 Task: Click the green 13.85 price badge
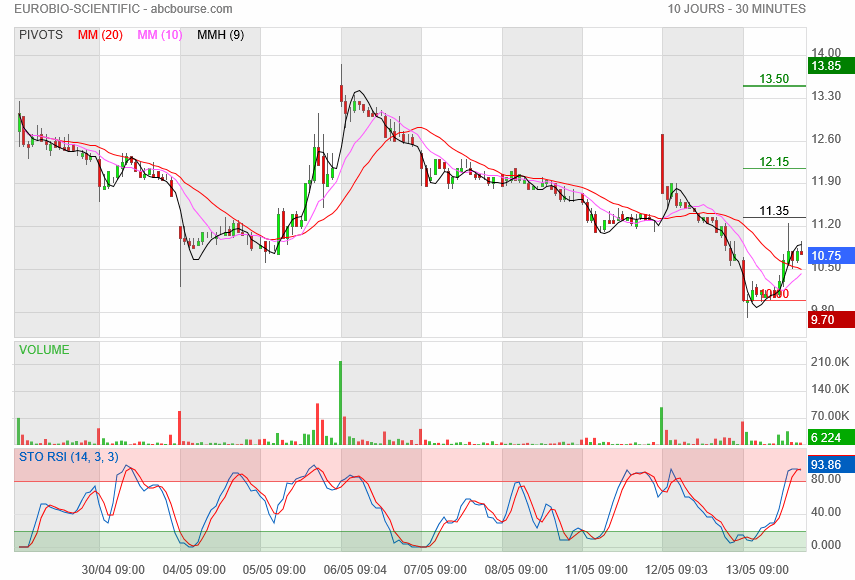coord(831,66)
